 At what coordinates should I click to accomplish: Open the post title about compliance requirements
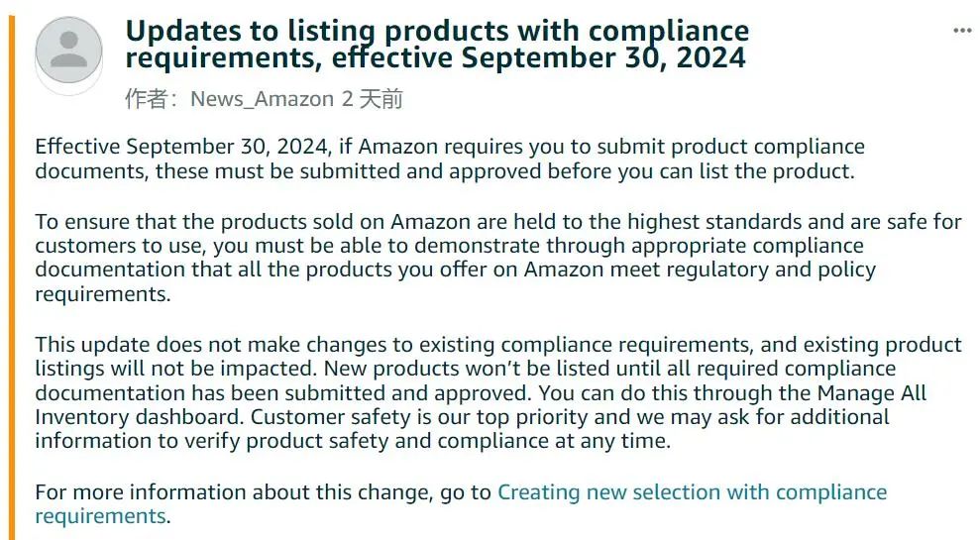(x=437, y=45)
